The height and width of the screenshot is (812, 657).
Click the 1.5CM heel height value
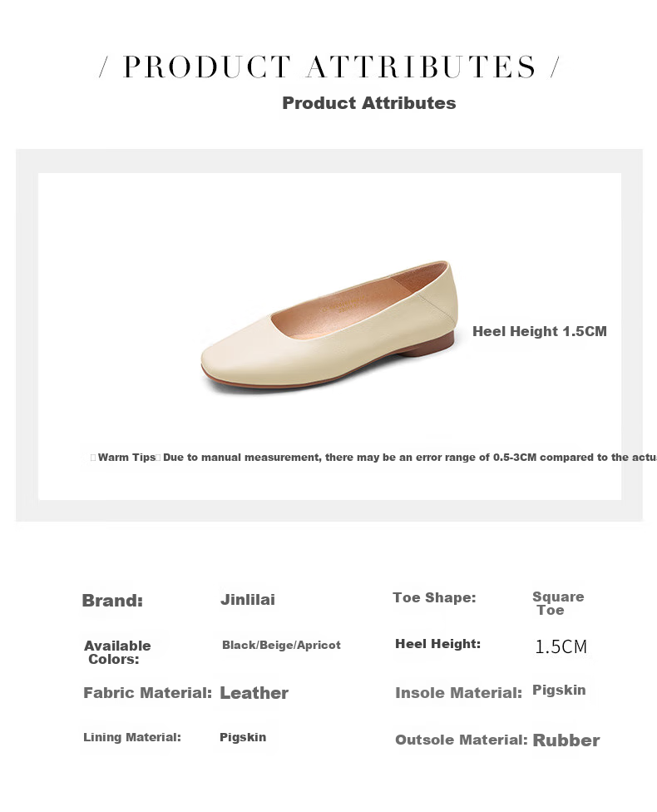pyautogui.click(x=561, y=646)
